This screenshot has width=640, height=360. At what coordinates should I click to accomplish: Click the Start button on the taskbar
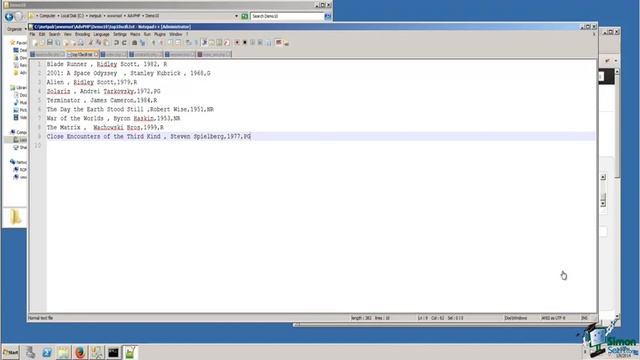click(11, 352)
